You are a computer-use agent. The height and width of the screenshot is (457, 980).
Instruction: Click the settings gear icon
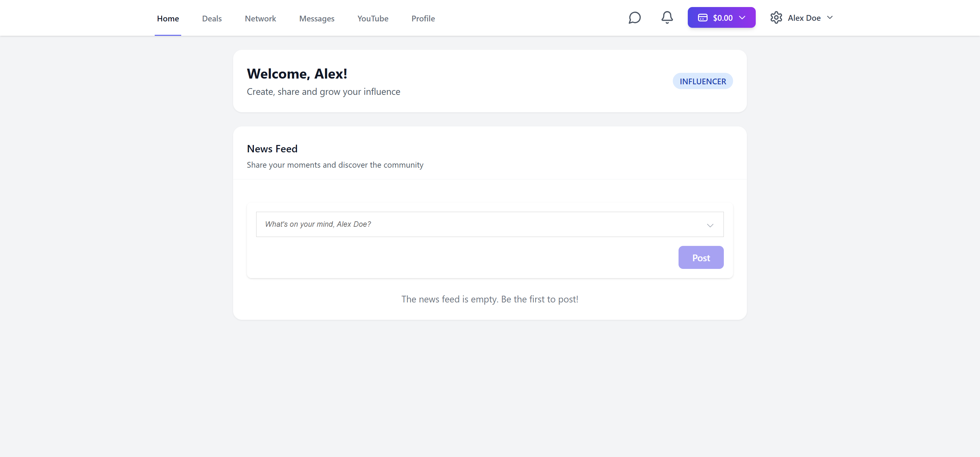coord(776,18)
